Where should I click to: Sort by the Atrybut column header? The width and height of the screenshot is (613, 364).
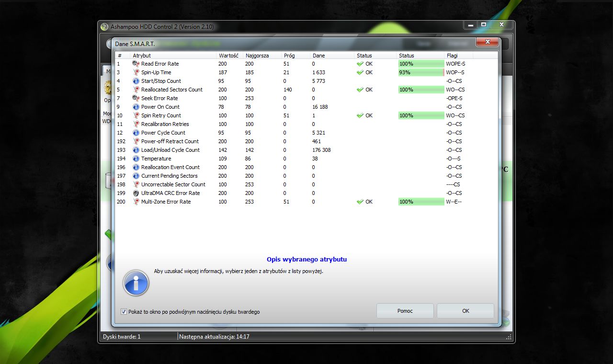173,56
